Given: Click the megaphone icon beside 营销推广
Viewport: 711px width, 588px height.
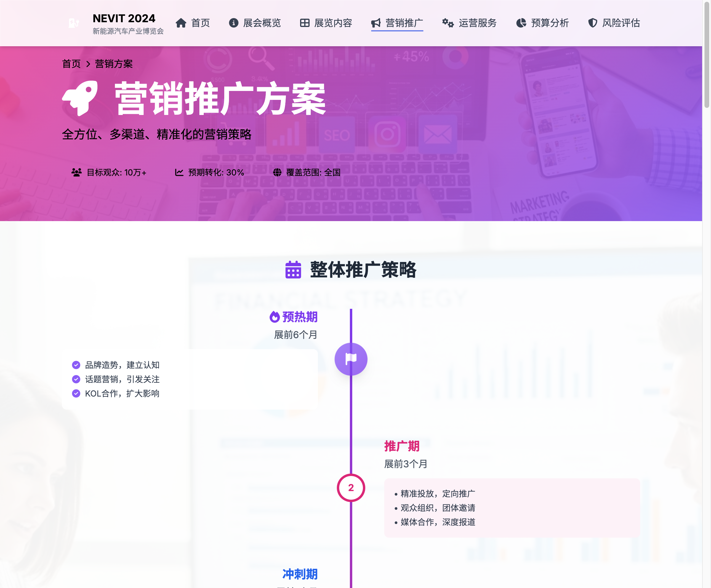Looking at the screenshot, I should [376, 23].
